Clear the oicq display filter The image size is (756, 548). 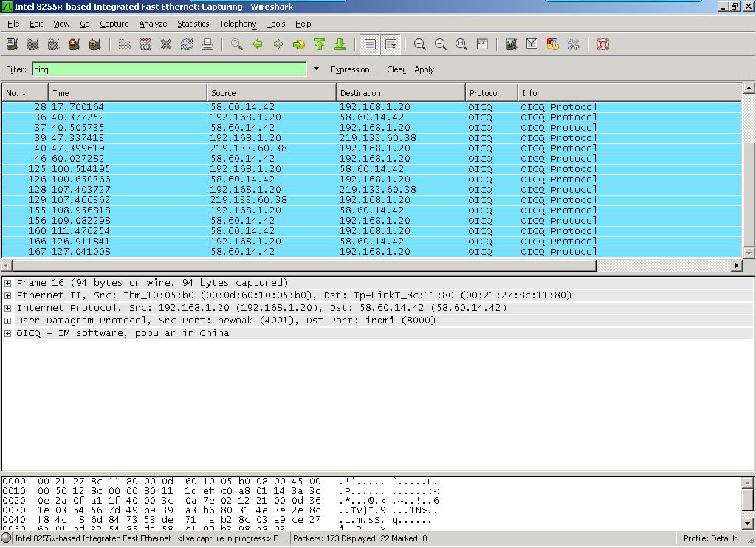click(396, 69)
